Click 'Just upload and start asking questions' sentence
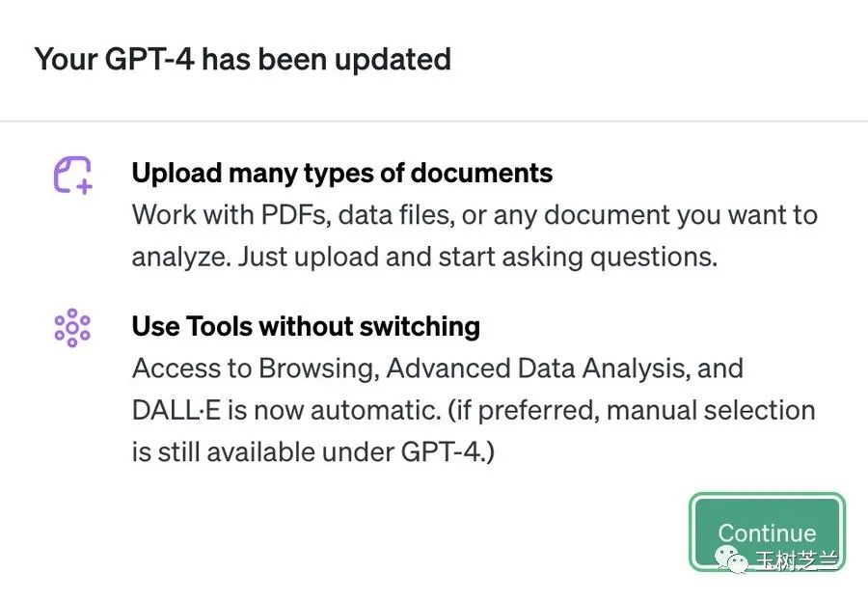The image size is (868, 600). pos(477,257)
